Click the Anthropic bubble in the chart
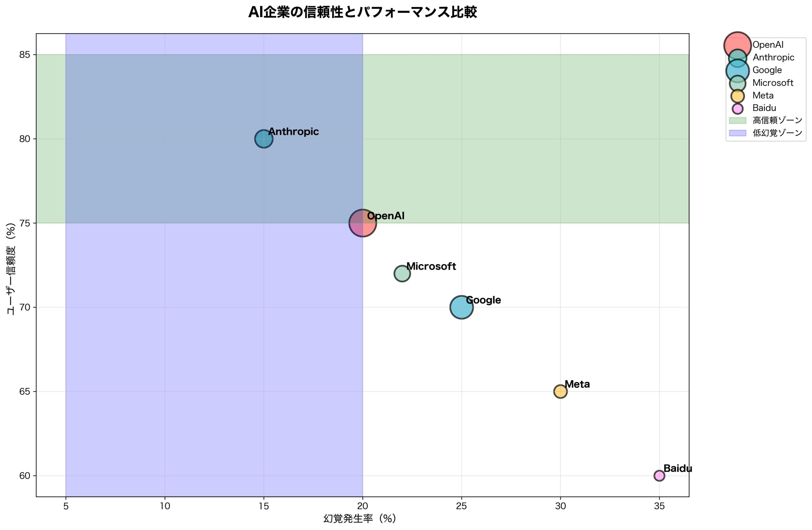The height and width of the screenshot is (530, 812). 263,139
